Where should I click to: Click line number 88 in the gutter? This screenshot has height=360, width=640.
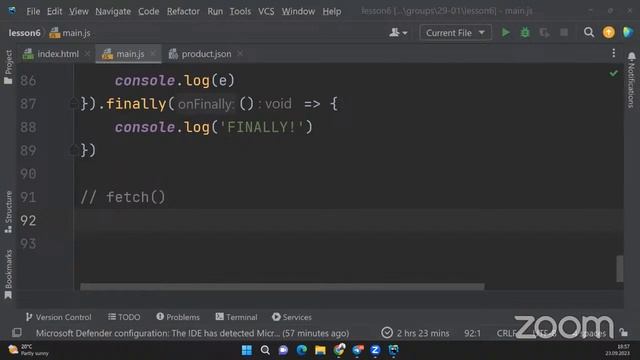click(28, 127)
